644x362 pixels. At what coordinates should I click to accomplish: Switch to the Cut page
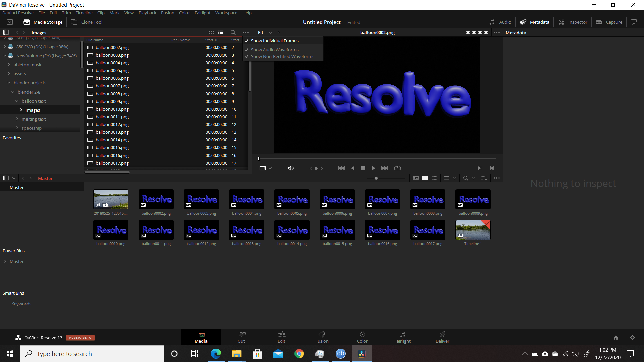click(241, 337)
